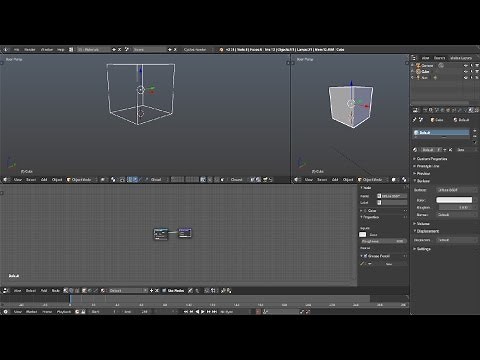Toggle render camera icon for Camera in outliner
480x360 pixels.
tap(477, 66)
